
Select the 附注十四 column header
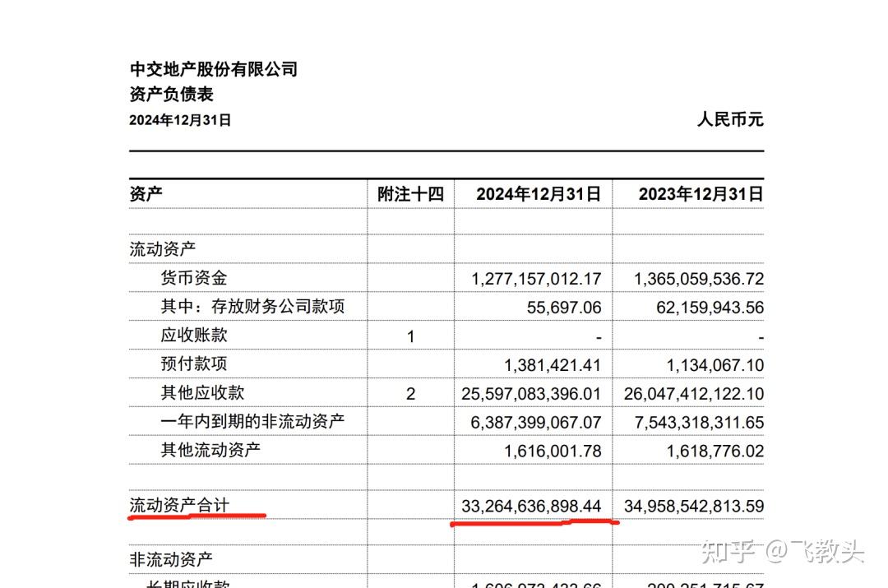click(x=410, y=194)
